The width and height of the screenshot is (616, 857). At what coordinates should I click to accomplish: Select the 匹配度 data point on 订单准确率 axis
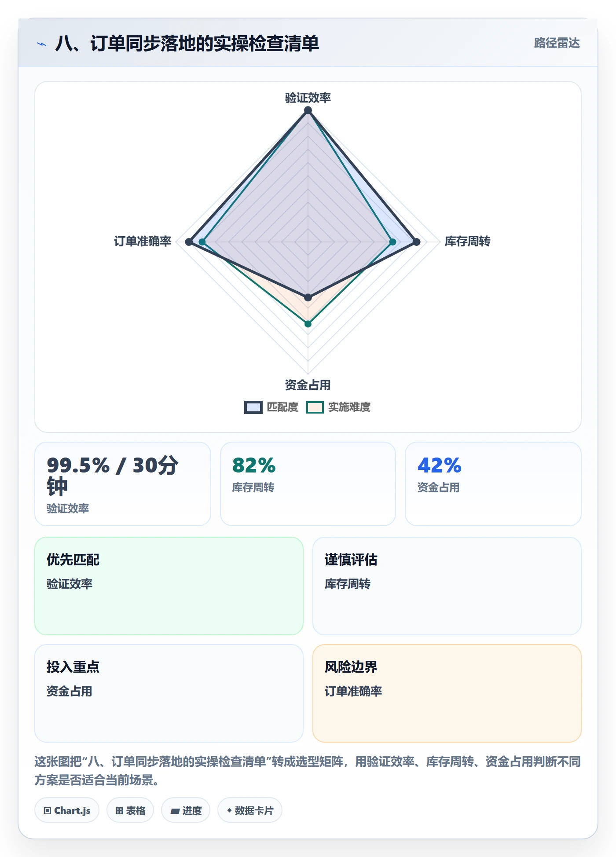click(189, 242)
